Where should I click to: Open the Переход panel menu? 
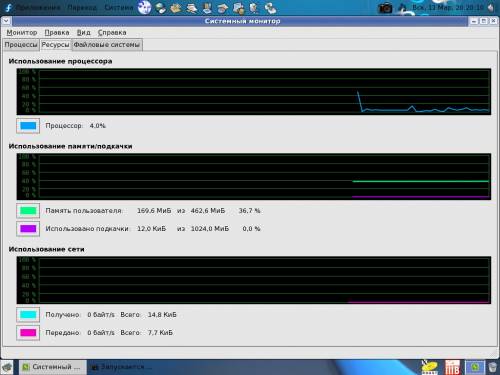(x=82, y=7)
